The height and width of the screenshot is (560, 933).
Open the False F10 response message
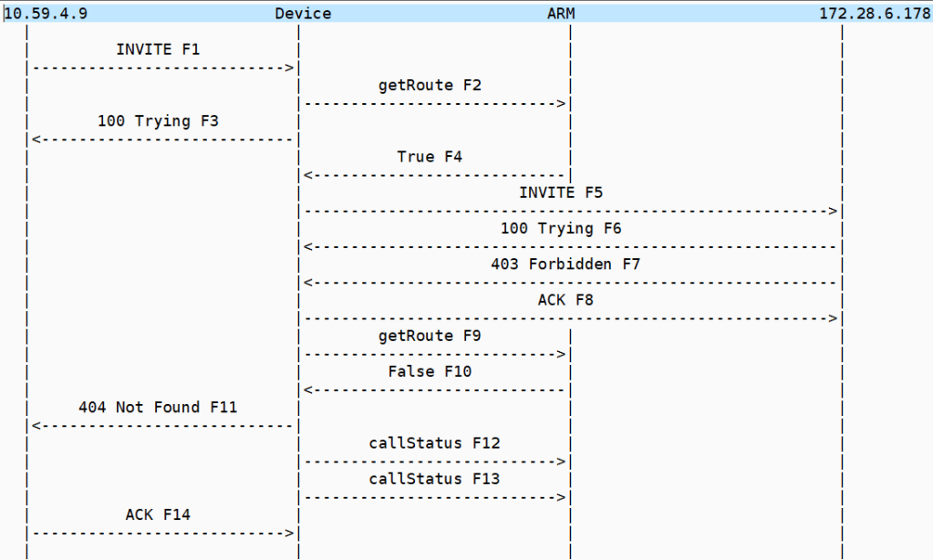click(430, 371)
